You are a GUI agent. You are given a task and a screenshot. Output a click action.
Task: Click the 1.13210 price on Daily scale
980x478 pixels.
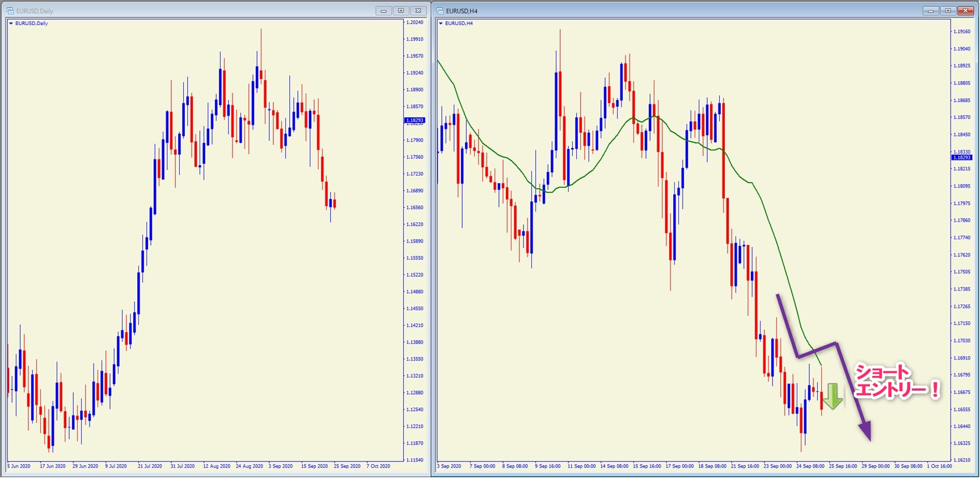click(x=415, y=376)
